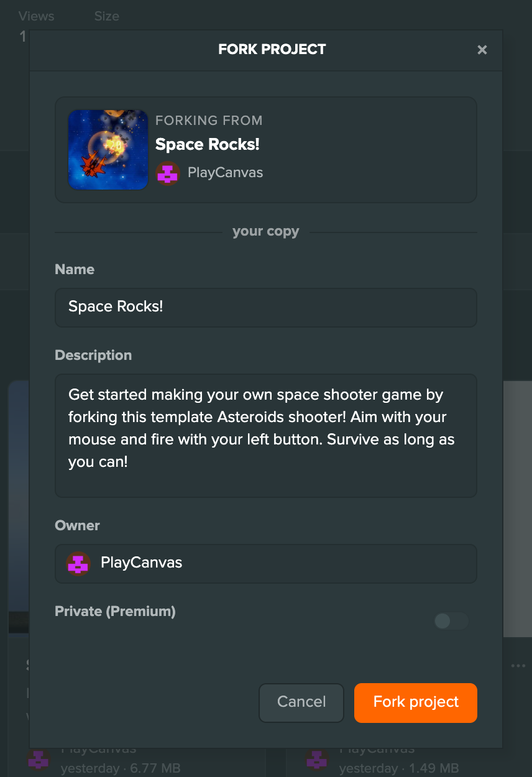Close the Fork Project dialog
This screenshot has height=777, width=532.
[x=482, y=50]
